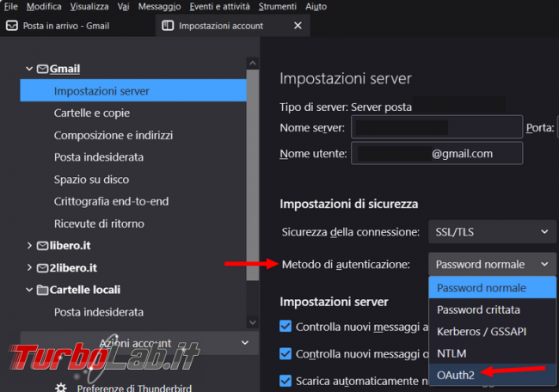Close the Impostazioni account tab
The height and width of the screenshot is (392, 559).
pos(298,26)
